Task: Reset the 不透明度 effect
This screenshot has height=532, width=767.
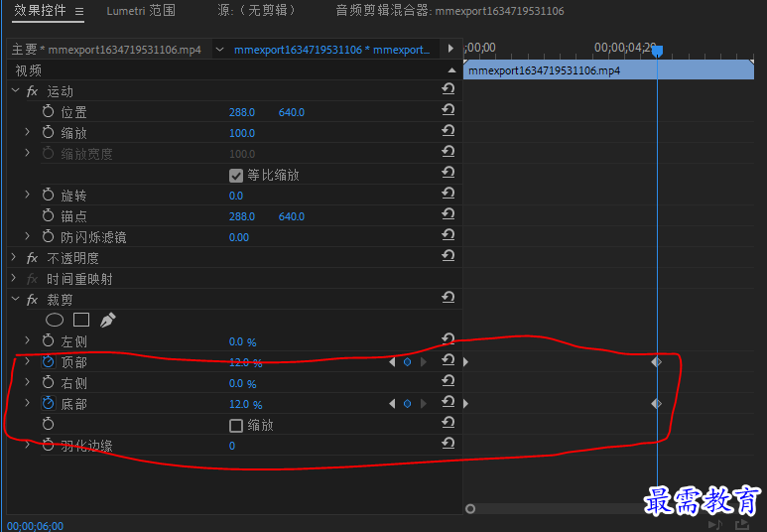Action: point(448,256)
